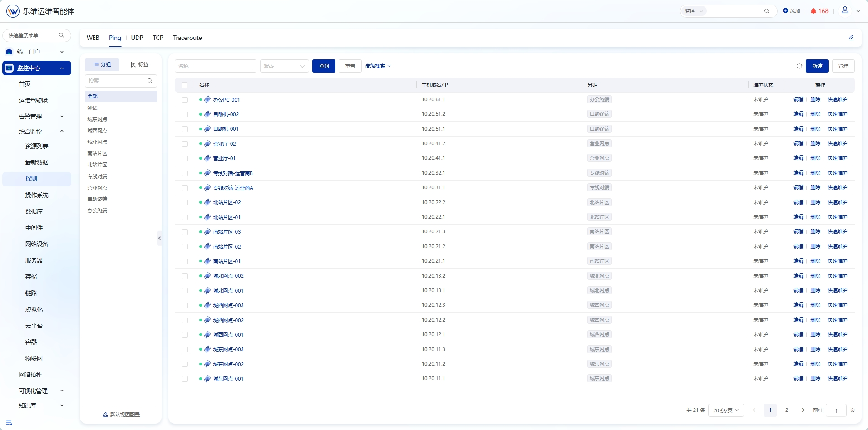Open 网络设备 in the sidebar
This screenshot has width=868, height=430.
(x=37, y=244)
